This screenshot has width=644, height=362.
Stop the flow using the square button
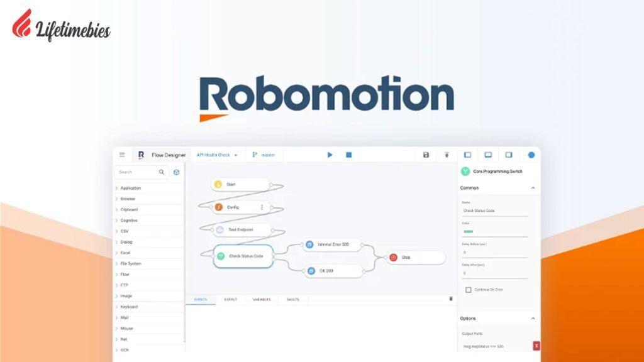pyautogui.click(x=348, y=155)
